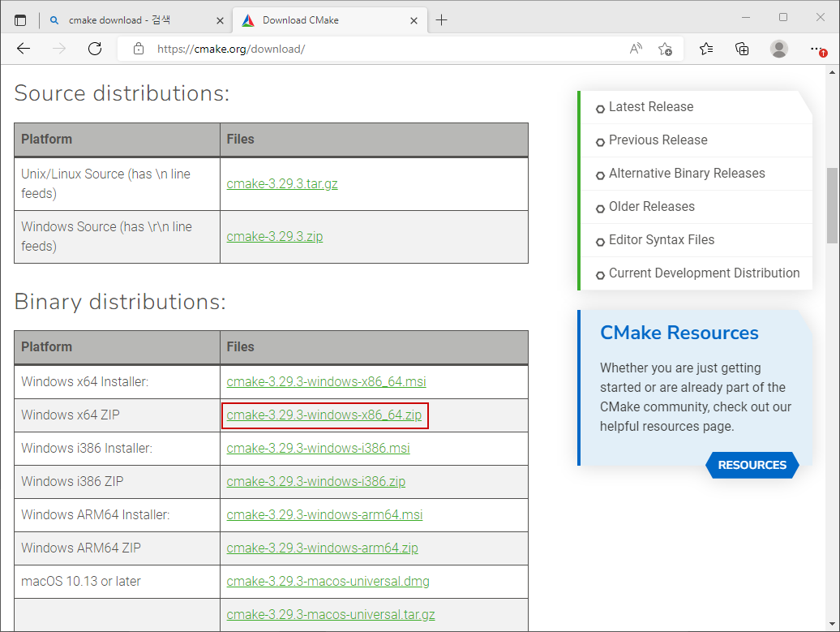
Task: Close the Download CMake tab
Action: click(x=414, y=20)
